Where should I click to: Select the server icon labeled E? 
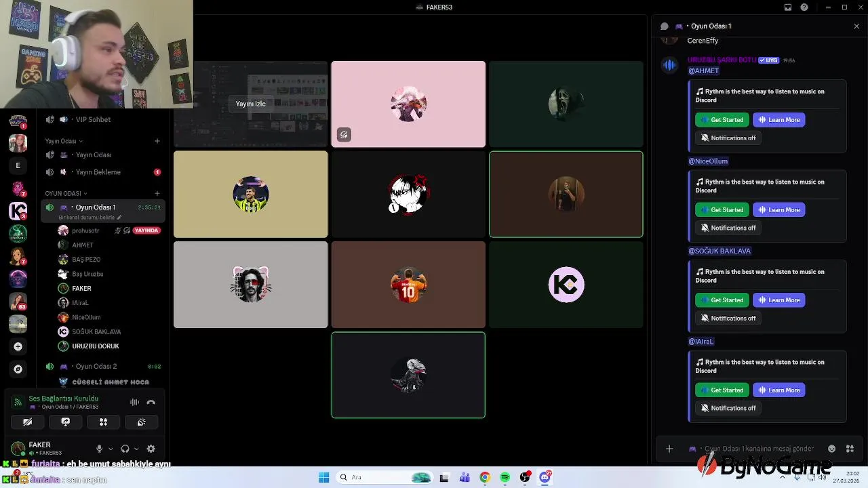[x=18, y=165]
